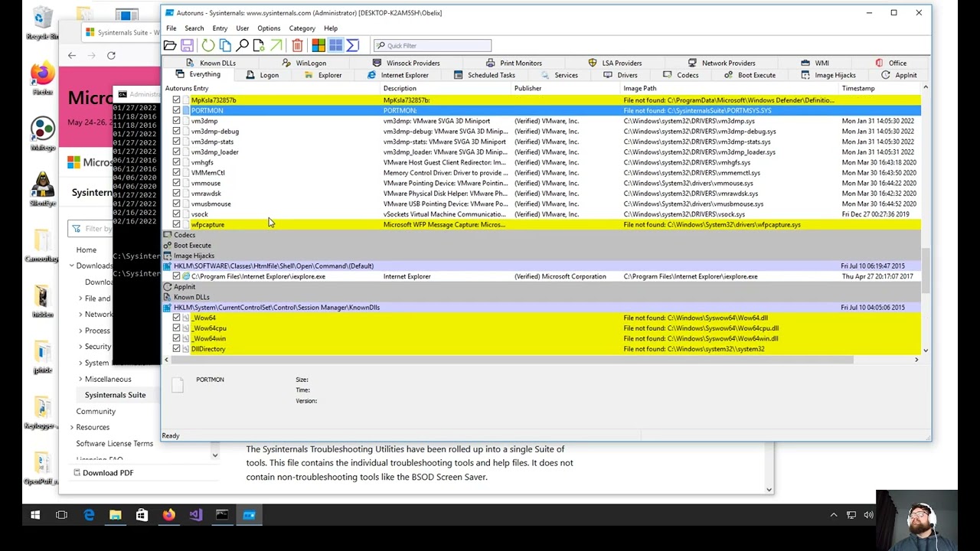Click the green Refresh toolbar icon in Autoruns

click(208, 46)
